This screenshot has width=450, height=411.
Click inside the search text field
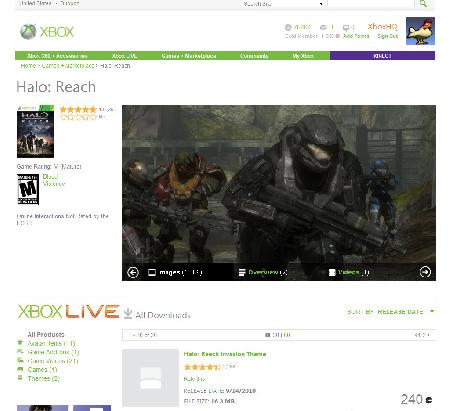[371, 4]
